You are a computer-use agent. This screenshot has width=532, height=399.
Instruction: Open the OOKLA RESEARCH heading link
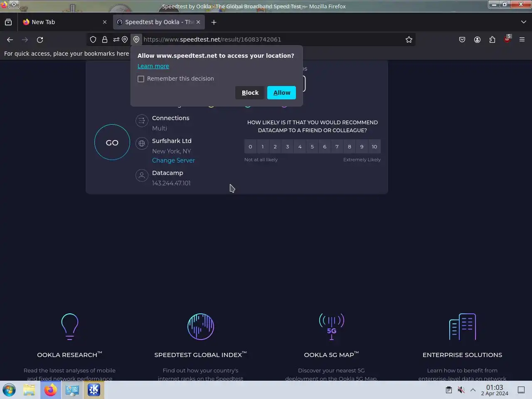(x=69, y=355)
